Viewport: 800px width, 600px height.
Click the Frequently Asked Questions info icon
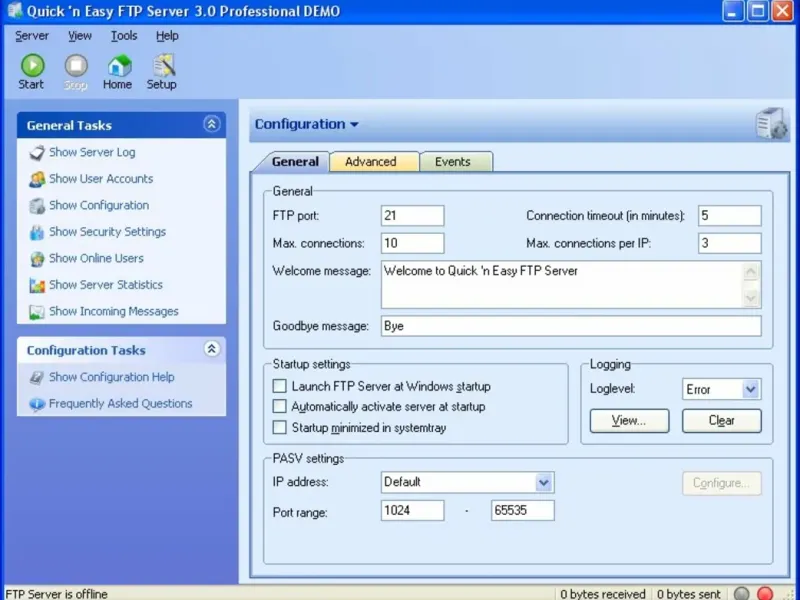pos(37,404)
